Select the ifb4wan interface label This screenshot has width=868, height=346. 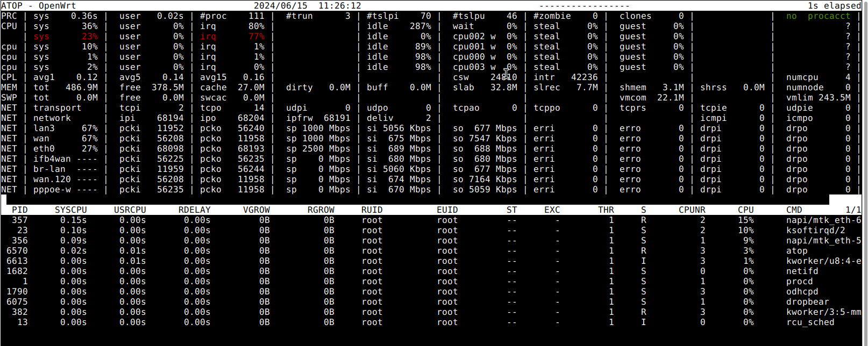pyautogui.click(x=52, y=159)
